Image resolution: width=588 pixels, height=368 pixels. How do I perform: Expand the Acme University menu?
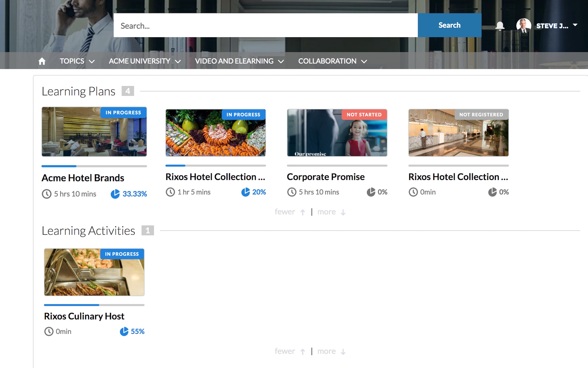145,61
